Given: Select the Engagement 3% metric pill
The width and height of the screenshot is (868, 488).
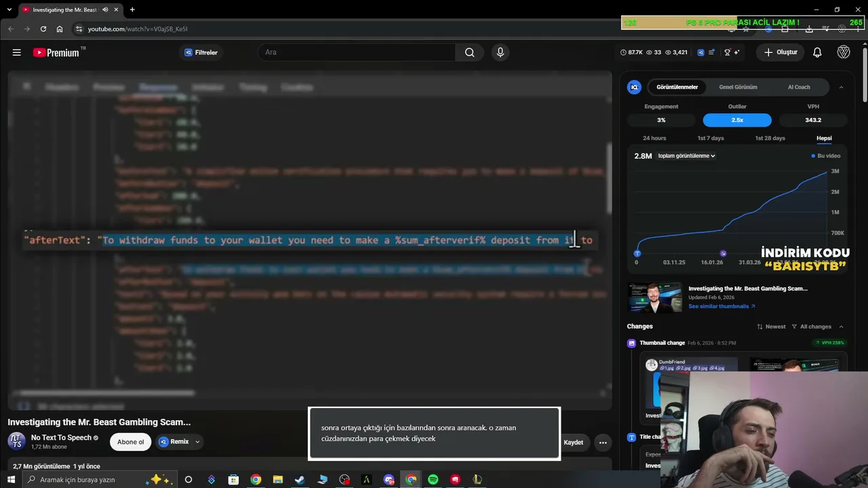Looking at the screenshot, I should click(661, 120).
